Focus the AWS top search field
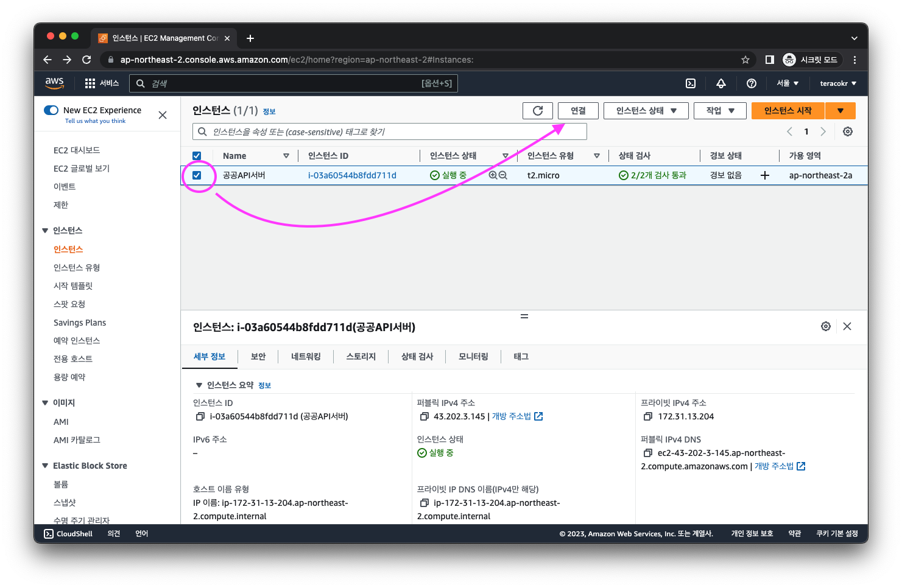 click(294, 83)
